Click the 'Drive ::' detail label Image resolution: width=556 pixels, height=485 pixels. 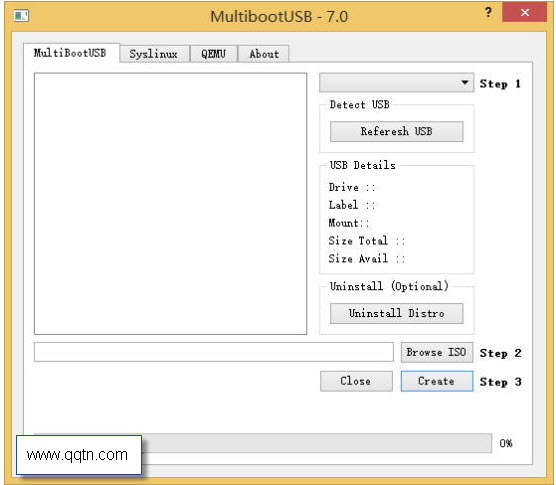[x=351, y=187]
